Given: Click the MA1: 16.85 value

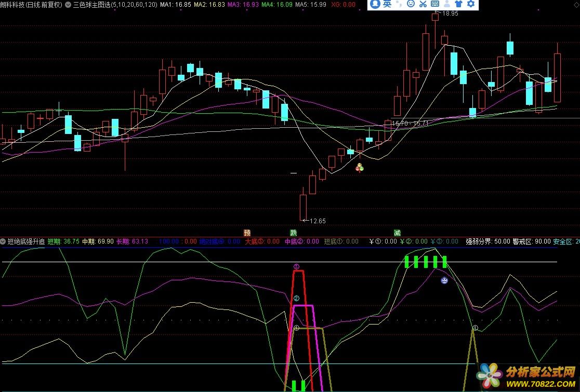Looking at the screenshot, I should click(x=175, y=5).
